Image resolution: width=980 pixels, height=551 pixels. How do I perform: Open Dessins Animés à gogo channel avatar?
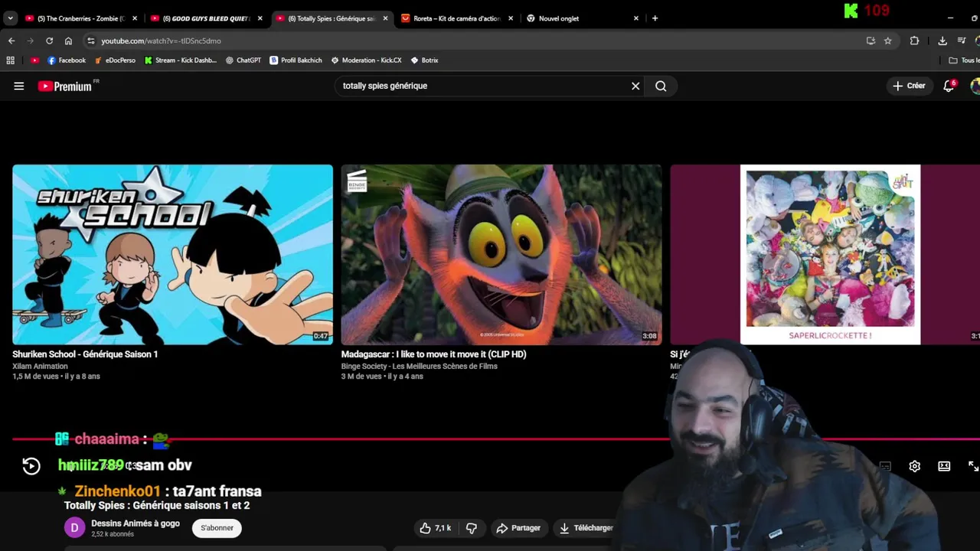(74, 528)
